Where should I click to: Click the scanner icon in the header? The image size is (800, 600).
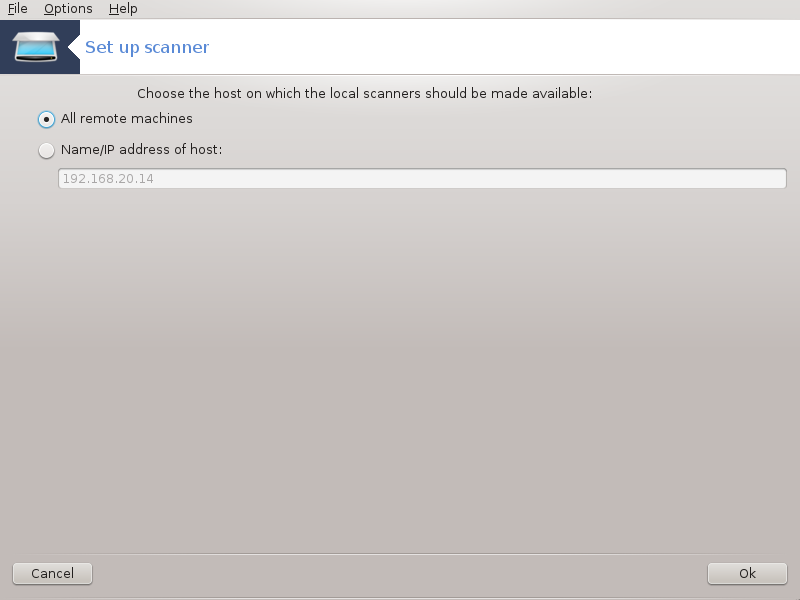(36, 47)
